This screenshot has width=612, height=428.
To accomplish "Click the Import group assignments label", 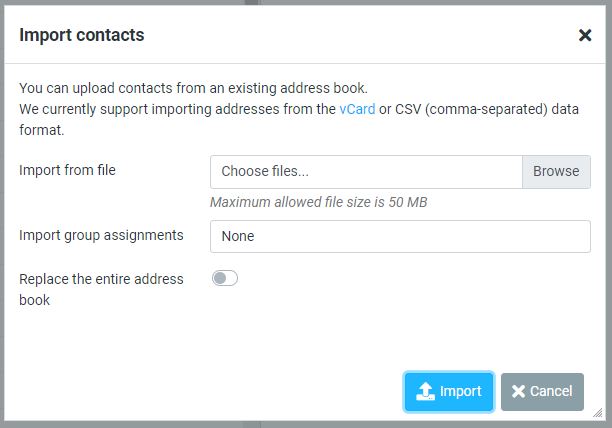I will [101, 235].
